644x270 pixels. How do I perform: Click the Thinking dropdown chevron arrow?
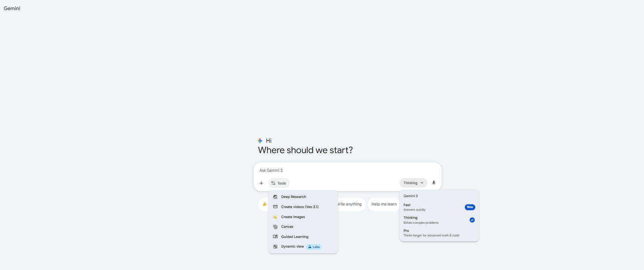coord(422,183)
